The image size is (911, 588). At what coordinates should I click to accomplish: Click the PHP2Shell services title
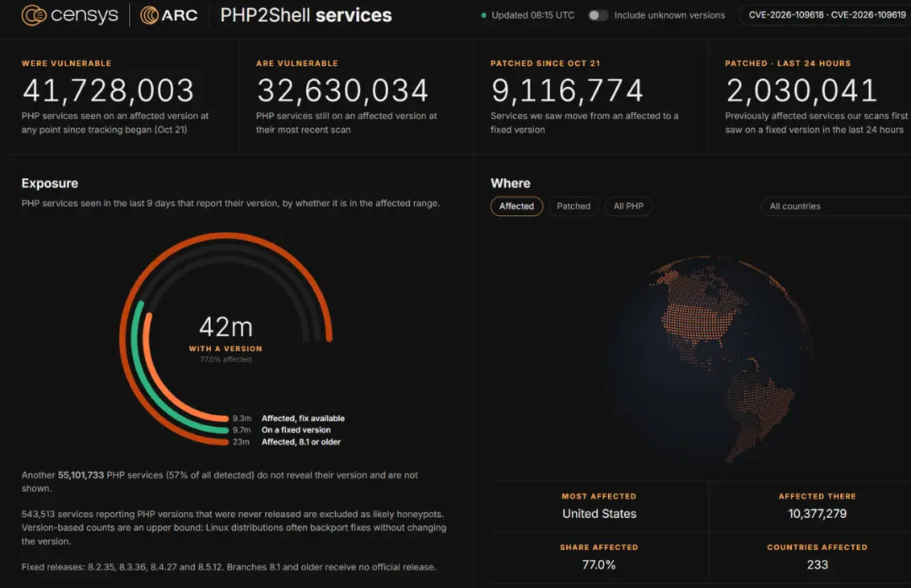pos(306,15)
